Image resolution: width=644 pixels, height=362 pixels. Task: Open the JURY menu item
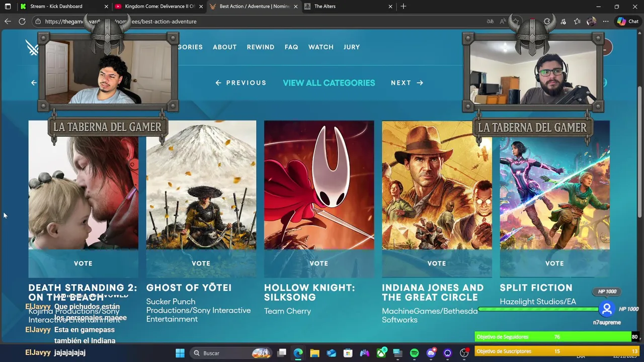[352, 47]
